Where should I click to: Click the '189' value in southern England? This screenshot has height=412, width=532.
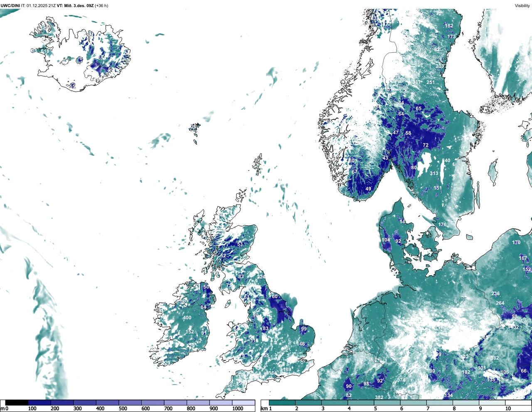[x=287, y=370]
